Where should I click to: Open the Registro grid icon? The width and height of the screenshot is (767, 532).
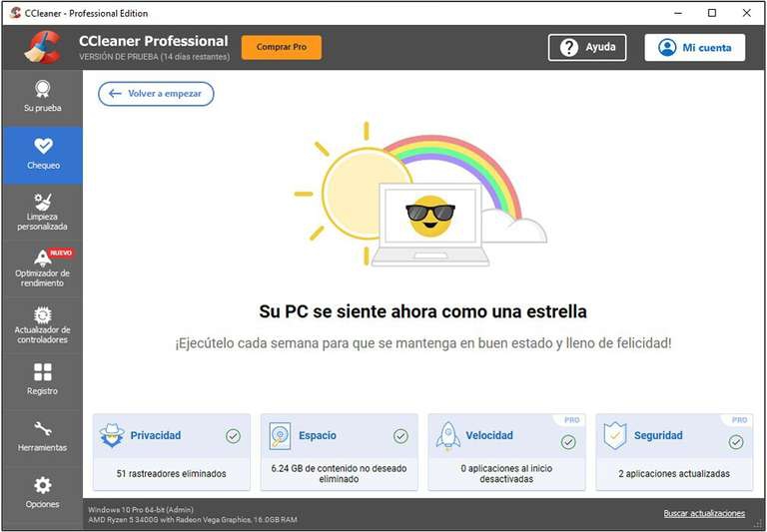tap(43, 371)
